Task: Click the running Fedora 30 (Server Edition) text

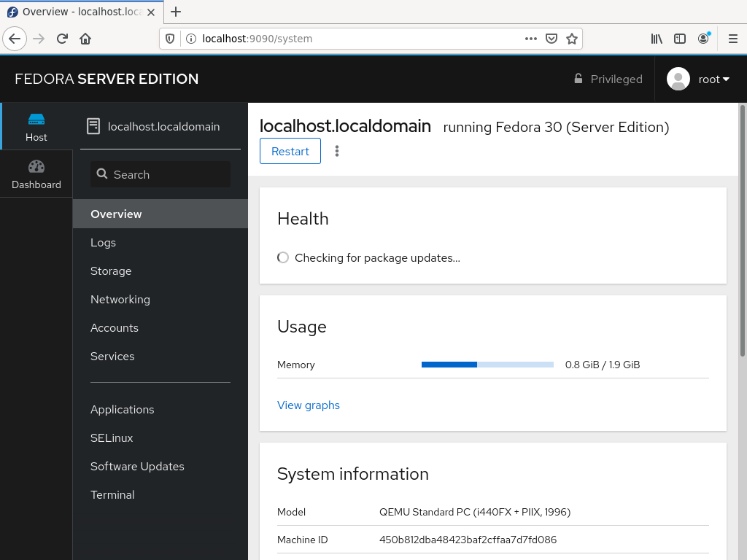Action: point(556,127)
